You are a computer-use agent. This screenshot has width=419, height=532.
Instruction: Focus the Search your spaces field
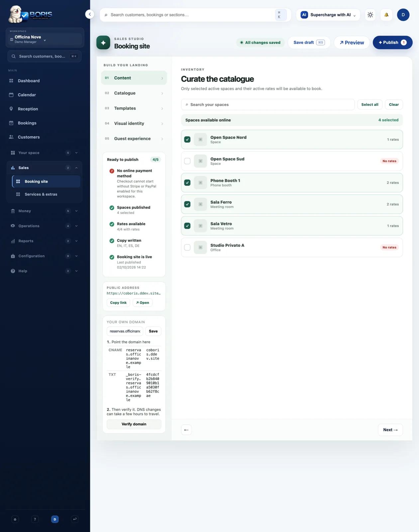click(268, 104)
